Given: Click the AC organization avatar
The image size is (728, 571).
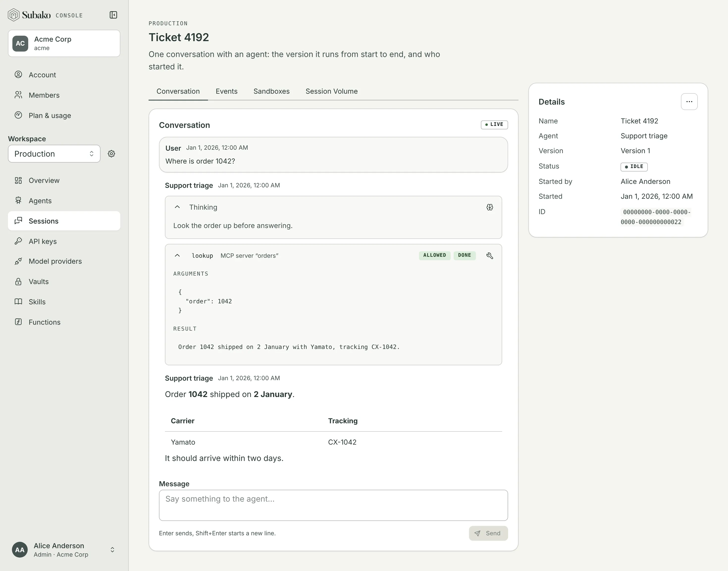Looking at the screenshot, I should click(20, 43).
